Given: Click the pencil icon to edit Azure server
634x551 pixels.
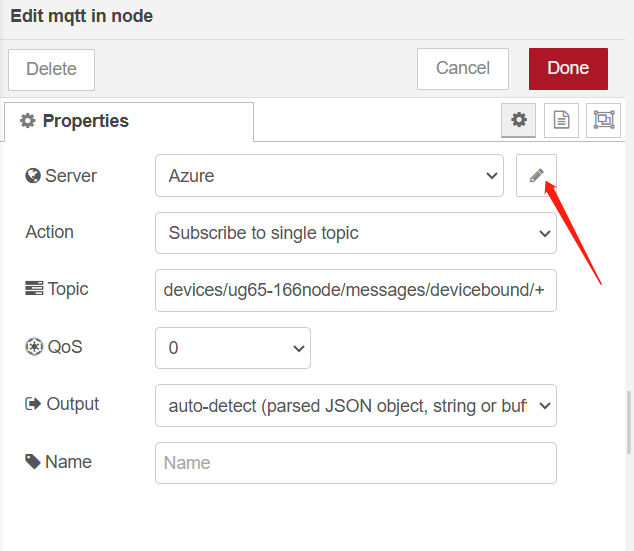Looking at the screenshot, I should [536, 175].
